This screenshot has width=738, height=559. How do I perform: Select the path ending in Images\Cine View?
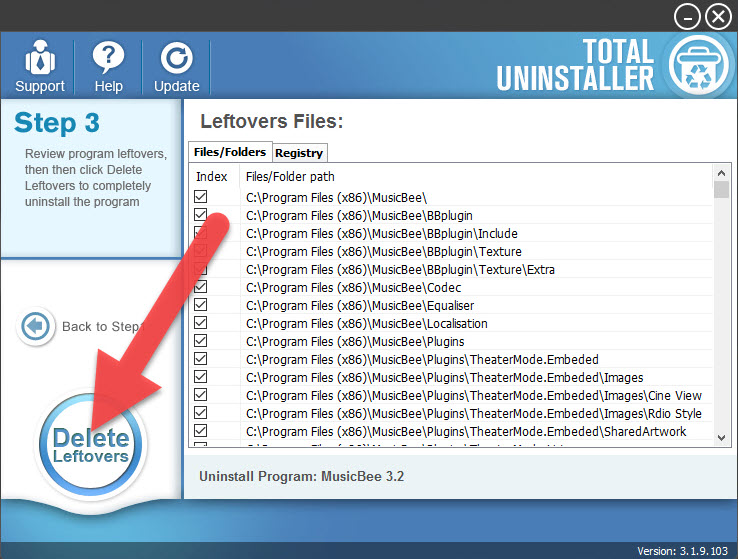pos(473,396)
